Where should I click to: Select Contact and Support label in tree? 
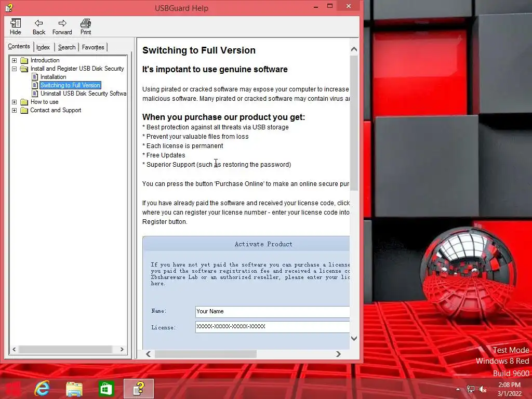pyautogui.click(x=56, y=110)
